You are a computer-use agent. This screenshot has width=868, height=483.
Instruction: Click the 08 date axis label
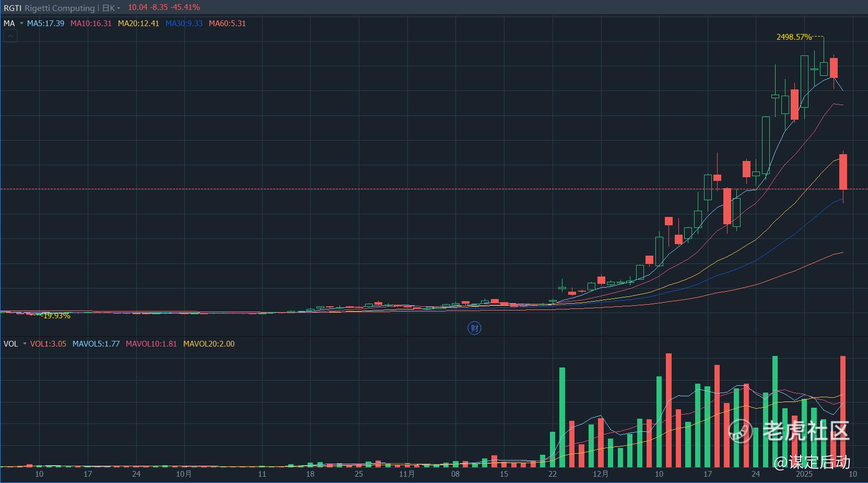point(455,474)
